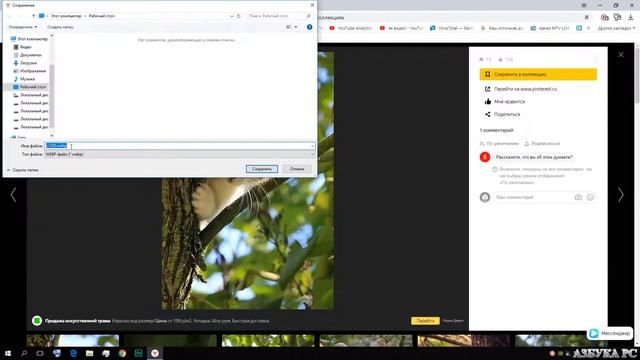Click the bookmark page icon in address bar

(x=587, y=17)
